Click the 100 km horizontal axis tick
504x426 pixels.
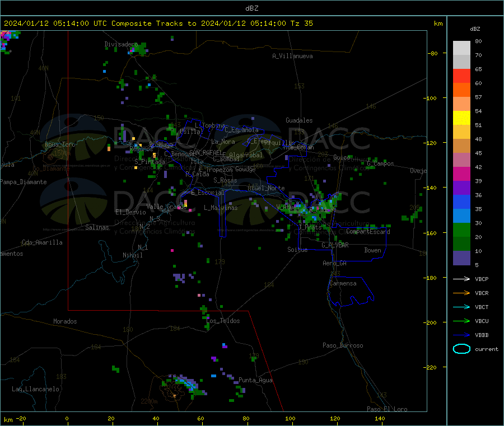290,418
